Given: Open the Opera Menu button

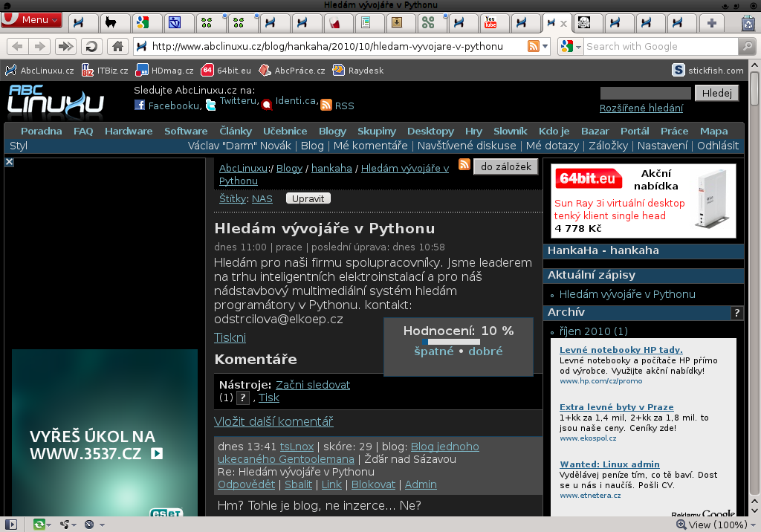Looking at the screenshot, I should coord(32,20).
